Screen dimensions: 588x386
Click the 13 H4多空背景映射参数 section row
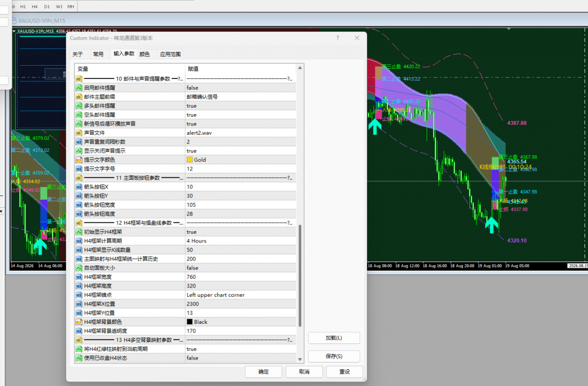click(185, 340)
